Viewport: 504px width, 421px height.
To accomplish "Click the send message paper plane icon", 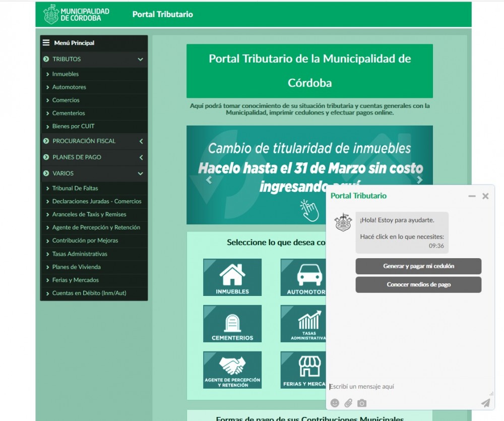I will [485, 402].
